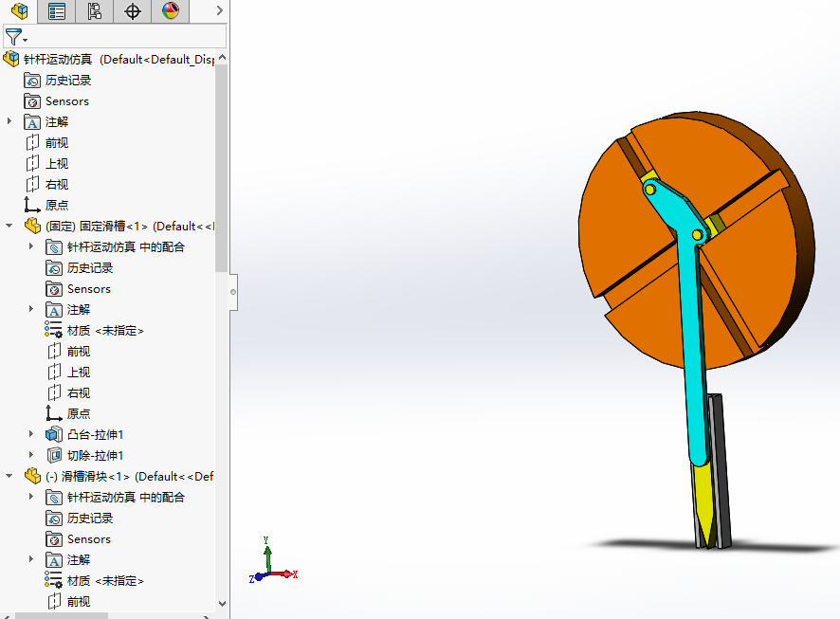
Task: Open the DisplayManager color sphere tab
Action: 171,10
